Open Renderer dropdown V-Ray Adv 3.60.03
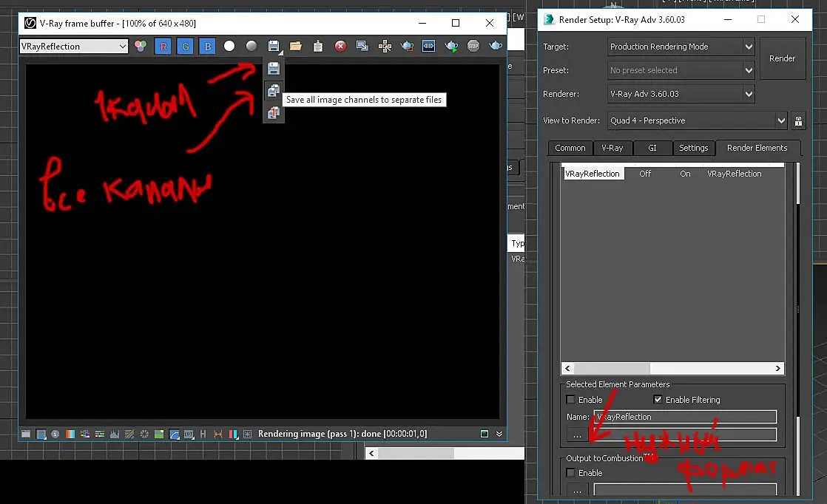827x504 pixels. point(681,94)
